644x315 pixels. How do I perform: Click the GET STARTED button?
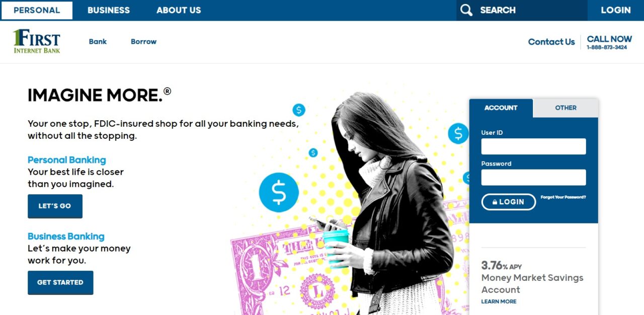point(60,282)
